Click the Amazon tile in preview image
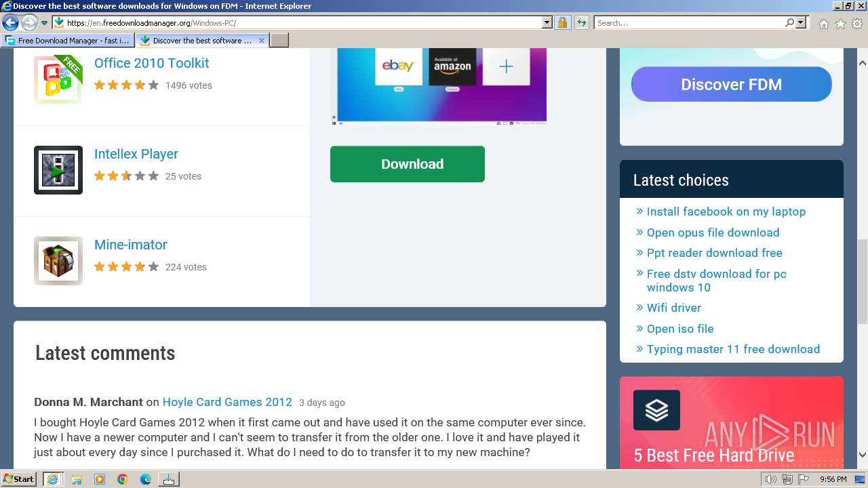Screen dimensions: 868x488 pos(452,66)
